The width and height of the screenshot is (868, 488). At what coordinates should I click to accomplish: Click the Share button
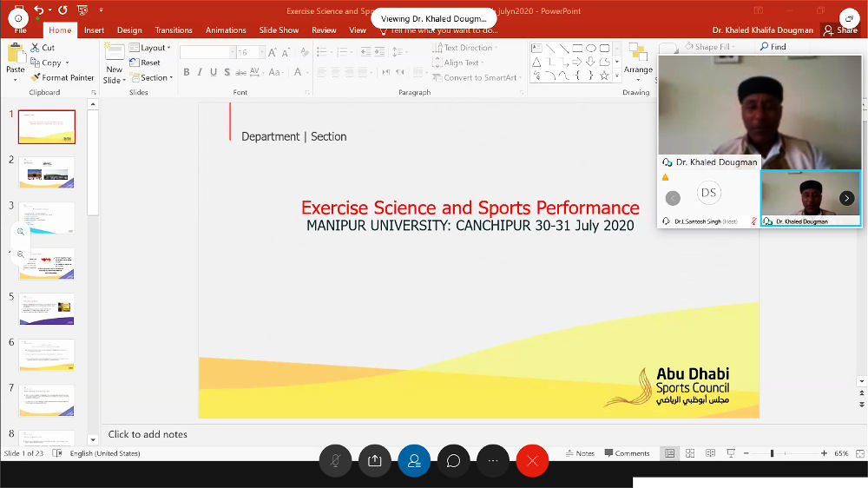[840, 30]
